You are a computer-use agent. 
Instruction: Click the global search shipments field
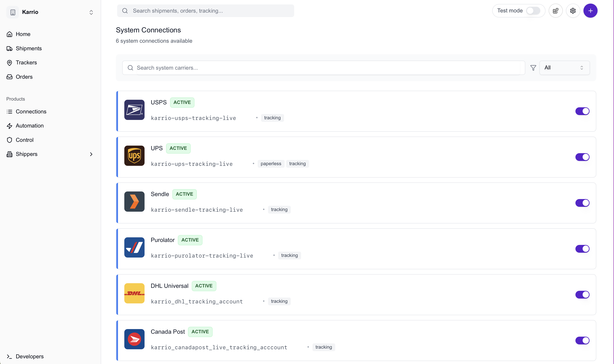coord(205,11)
